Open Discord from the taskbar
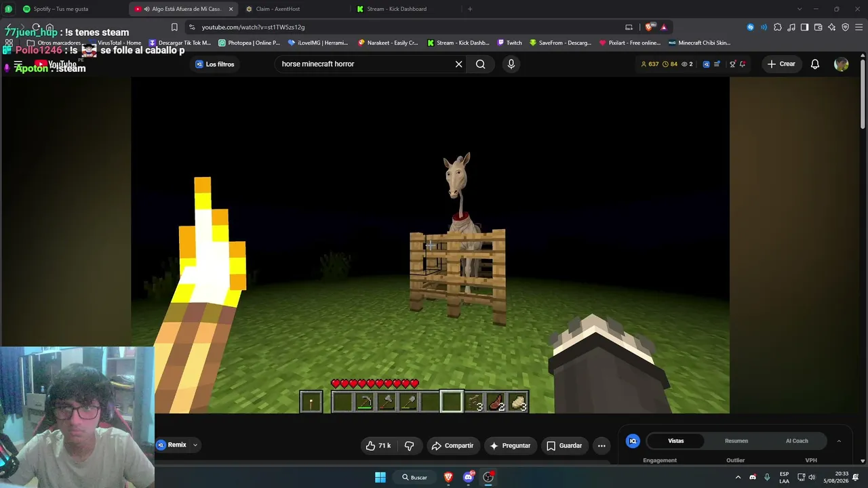The width and height of the screenshot is (868, 488). coord(468,477)
